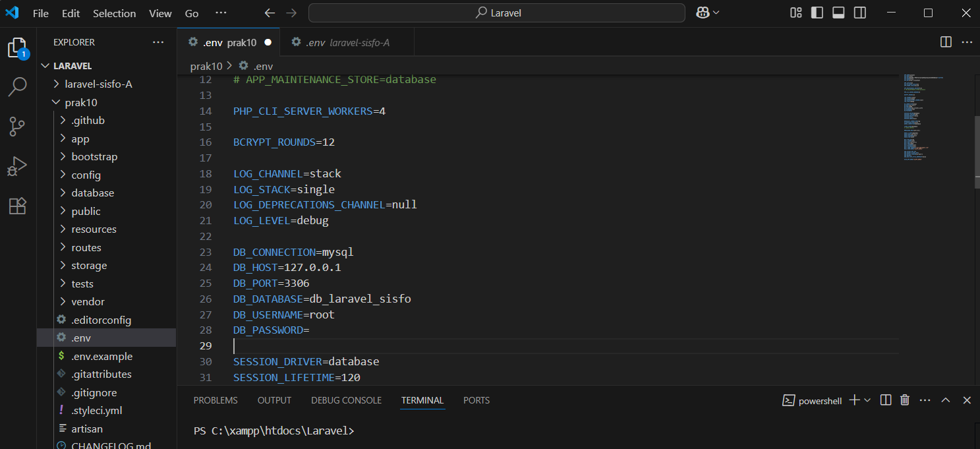Open the .env.example file
This screenshot has height=449, width=980.
tap(101, 356)
